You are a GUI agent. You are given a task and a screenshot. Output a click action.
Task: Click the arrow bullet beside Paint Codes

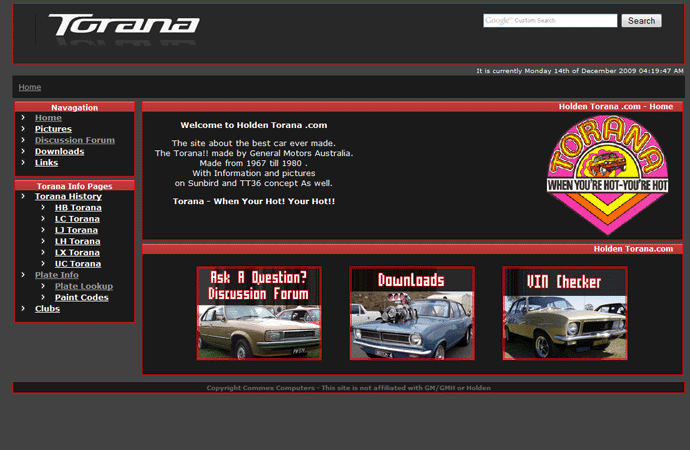click(43, 297)
